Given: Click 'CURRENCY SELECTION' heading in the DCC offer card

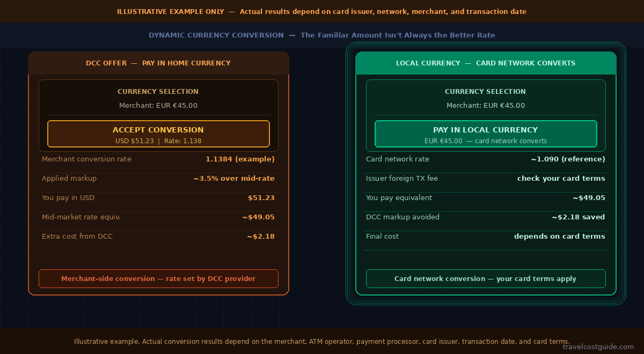Looking at the screenshot, I should (x=158, y=92).
